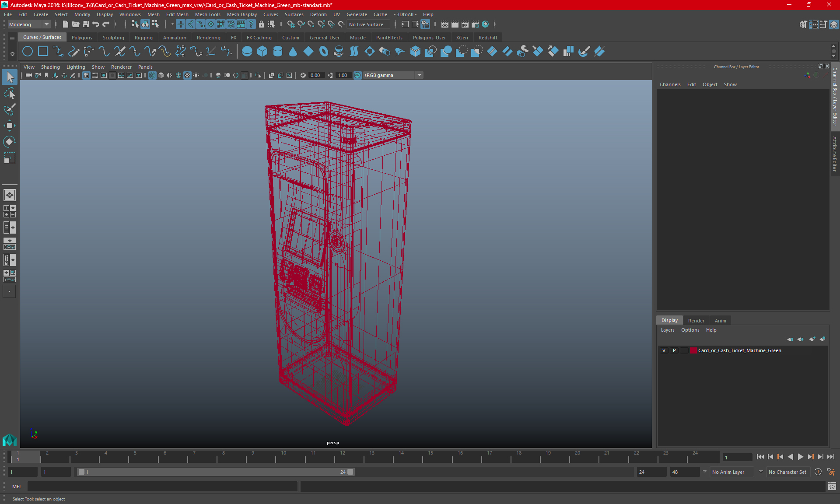Click the Render tab in Channel Box

point(695,320)
